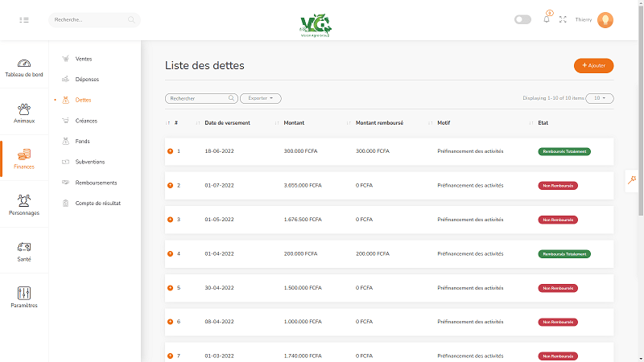Open the Exporter dropdown
The width and height of the screenshot is (644, 362).
point(261,98)
